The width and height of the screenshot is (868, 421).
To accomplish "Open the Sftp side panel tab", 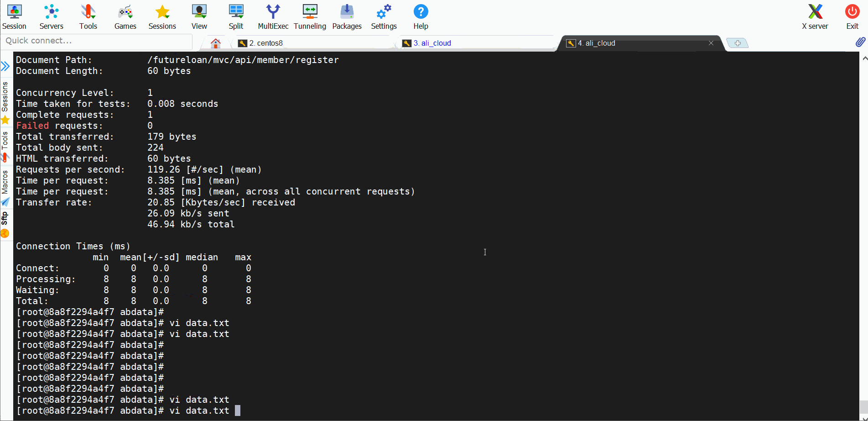I will point(5,224).
